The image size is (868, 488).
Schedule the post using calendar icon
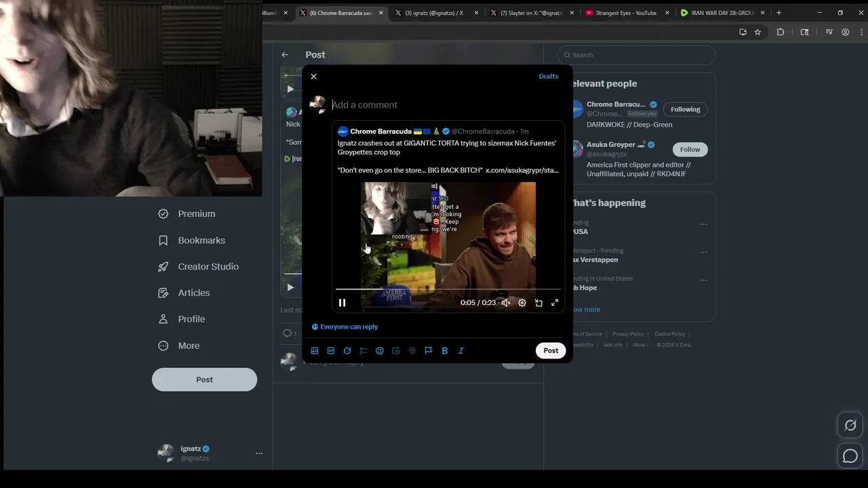click(x=396, y=351)
